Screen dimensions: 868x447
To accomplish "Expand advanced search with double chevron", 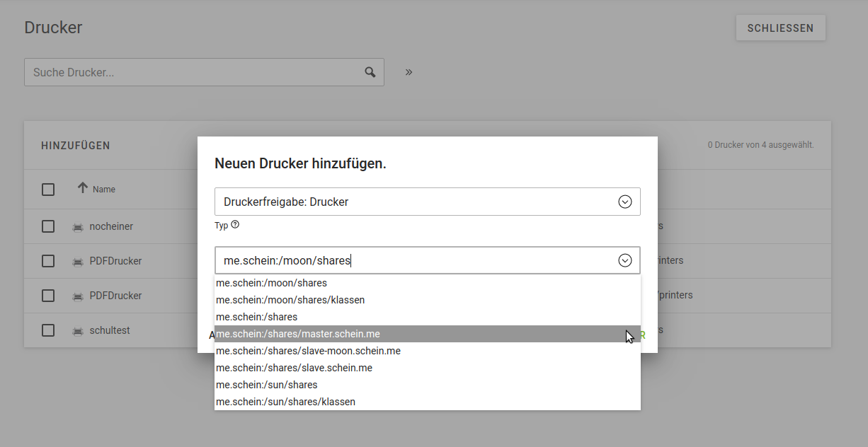I will tap(409, 72).
